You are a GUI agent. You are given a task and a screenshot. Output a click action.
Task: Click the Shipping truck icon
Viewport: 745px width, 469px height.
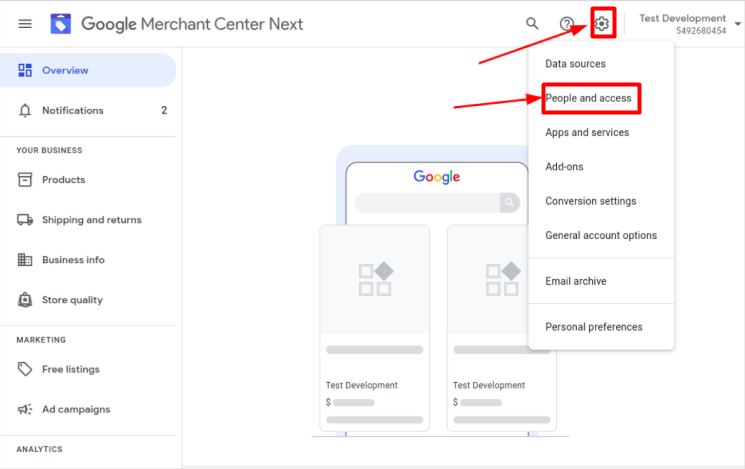point(25,220)
